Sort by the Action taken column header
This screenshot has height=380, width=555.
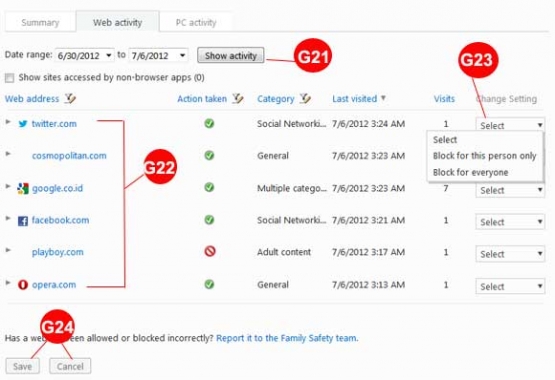[202, 99]
